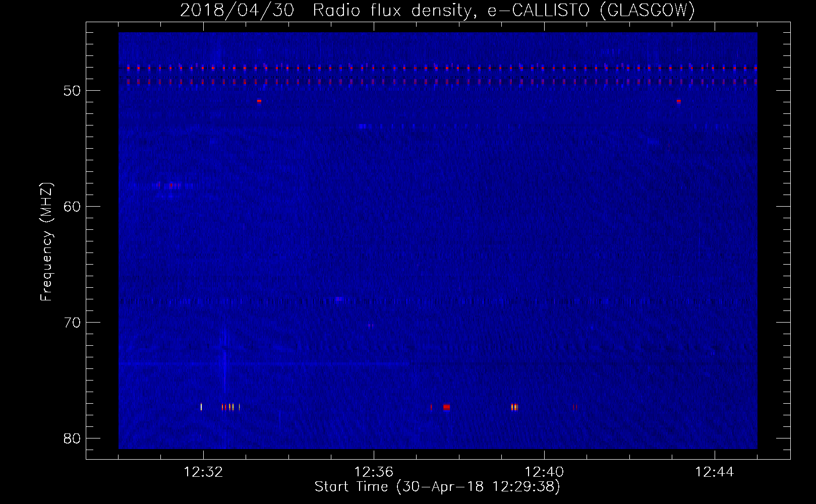Click the red spot at 51 MHz near 12:33
This screenshot has width=816, height=504.
tap(259, 101)
